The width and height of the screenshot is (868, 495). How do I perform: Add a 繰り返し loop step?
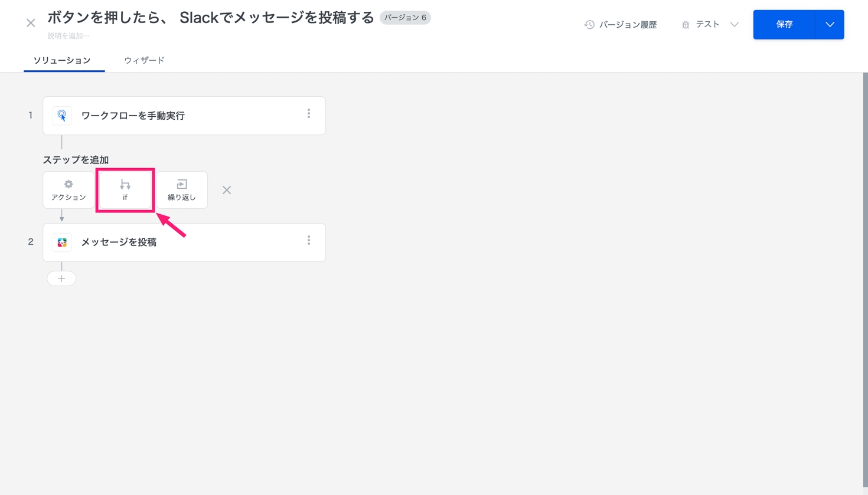click(182, 190)
